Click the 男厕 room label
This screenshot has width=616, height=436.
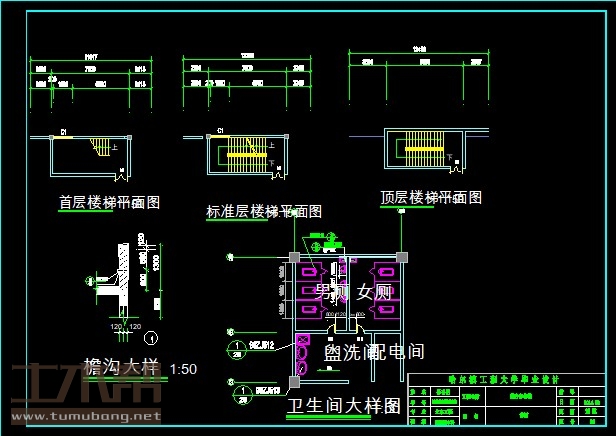(x=331, y=293)
